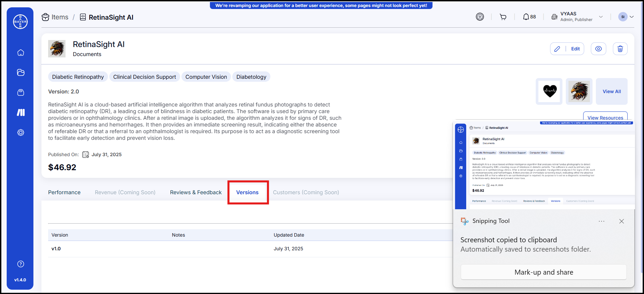This screenshot has height=294, width=644.
Task: Click the Notes column header
Action: click(178, 235)
